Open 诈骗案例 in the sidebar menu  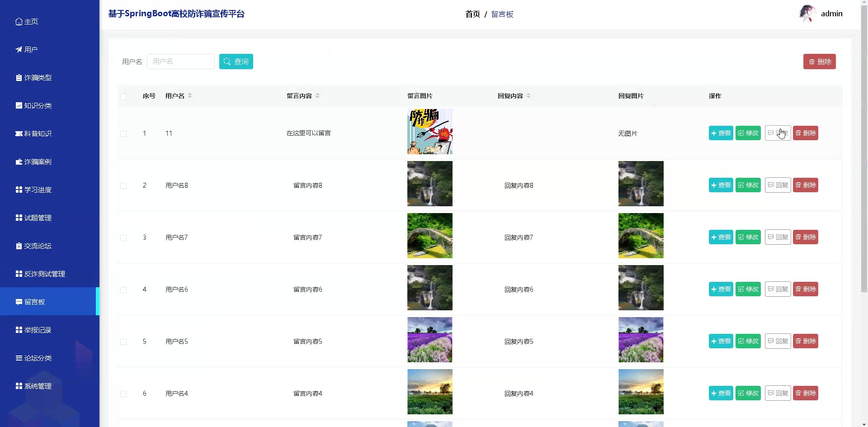pos(38,161)
